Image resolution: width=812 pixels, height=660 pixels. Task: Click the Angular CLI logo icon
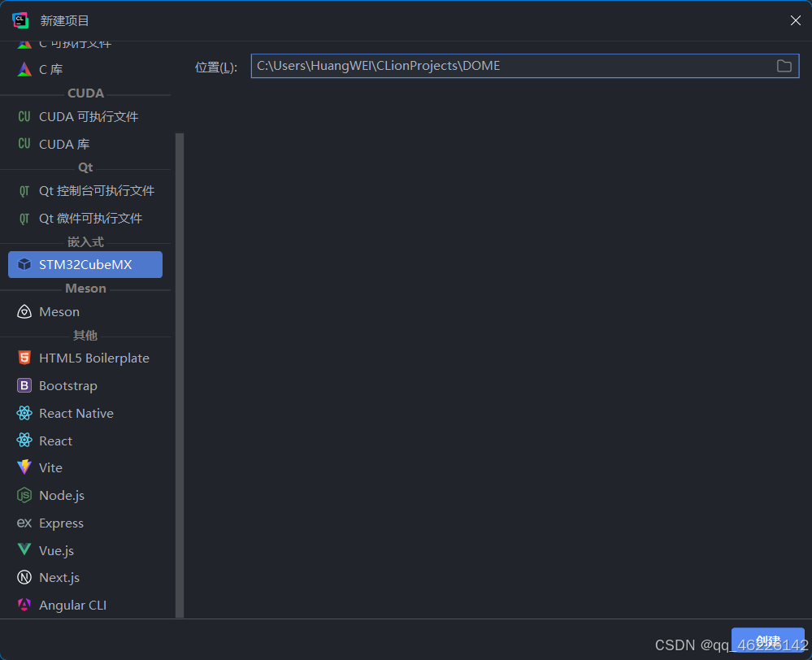coord(24,605)
